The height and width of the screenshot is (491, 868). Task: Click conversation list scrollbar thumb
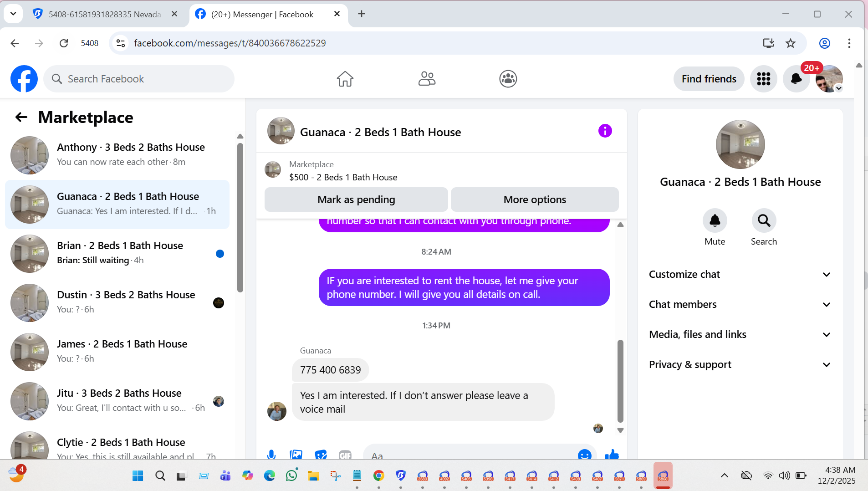(240, 218)
